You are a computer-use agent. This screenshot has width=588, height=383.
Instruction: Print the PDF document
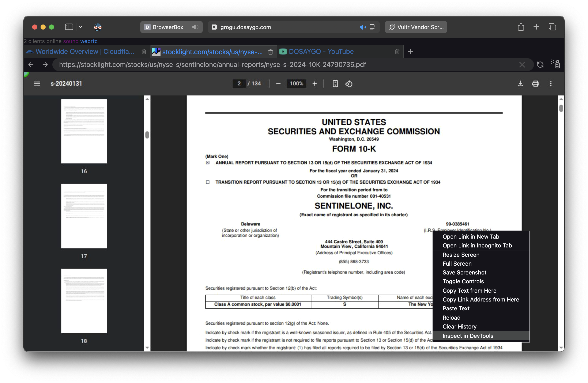[x=535, y=84]
